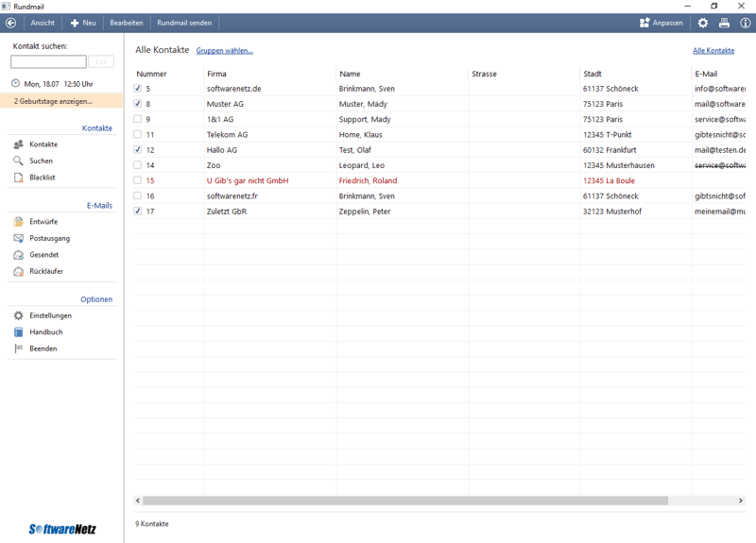
Task: Open the Blacklist sidebar entry
Action: (42, 178)
